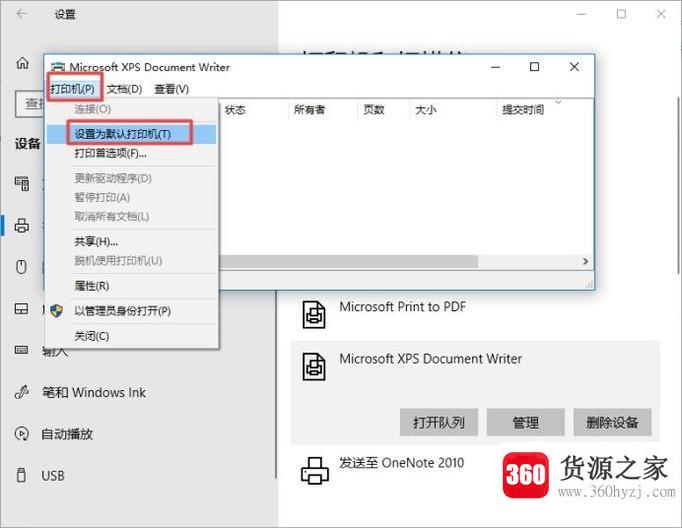Click 发送至 OneNote 2010 label

pos(401,463)
